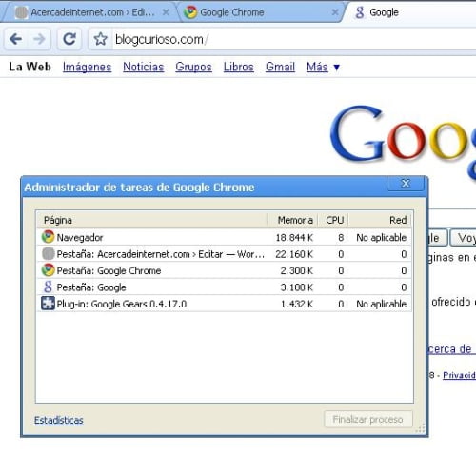Click the Pestaña Acercadeinternet.com row icon
Image resolution: width=476 pixels, height=455 pixels.
coord(48,254)
